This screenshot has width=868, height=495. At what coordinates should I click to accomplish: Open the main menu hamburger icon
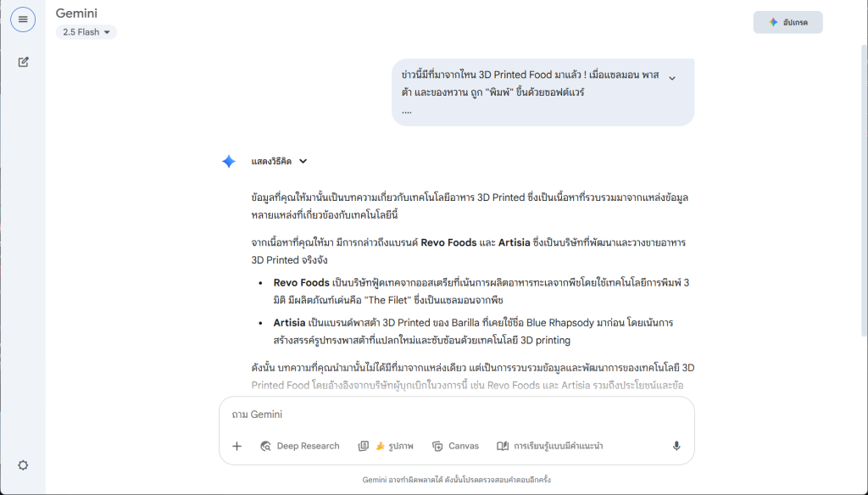coord(23,19)
